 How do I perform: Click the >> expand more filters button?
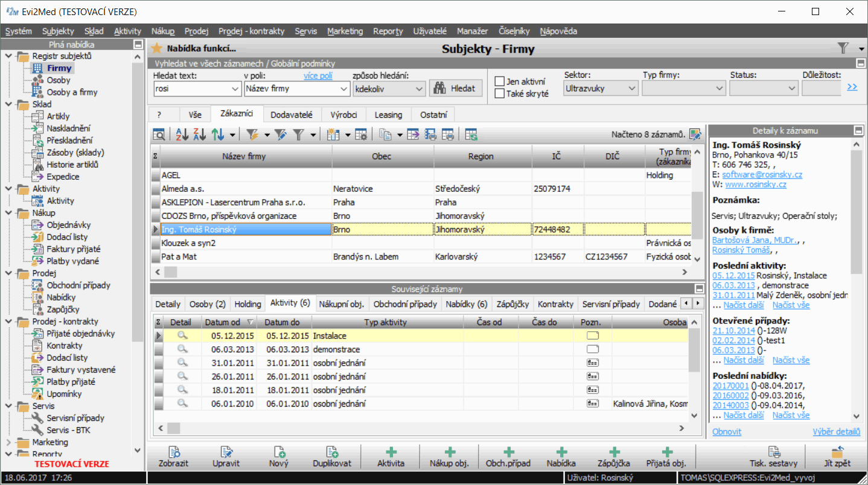[x=852, y=87]
